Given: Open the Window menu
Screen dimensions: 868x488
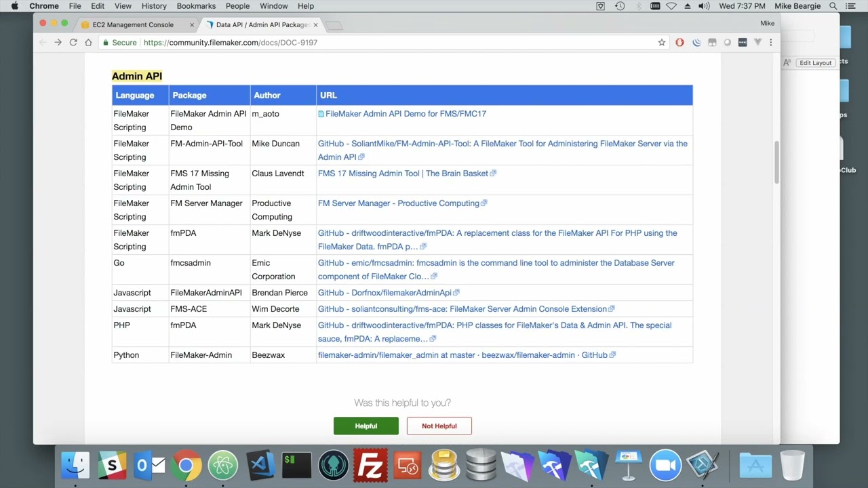Looking at the screenshot, I should click(x=274, y=6).
